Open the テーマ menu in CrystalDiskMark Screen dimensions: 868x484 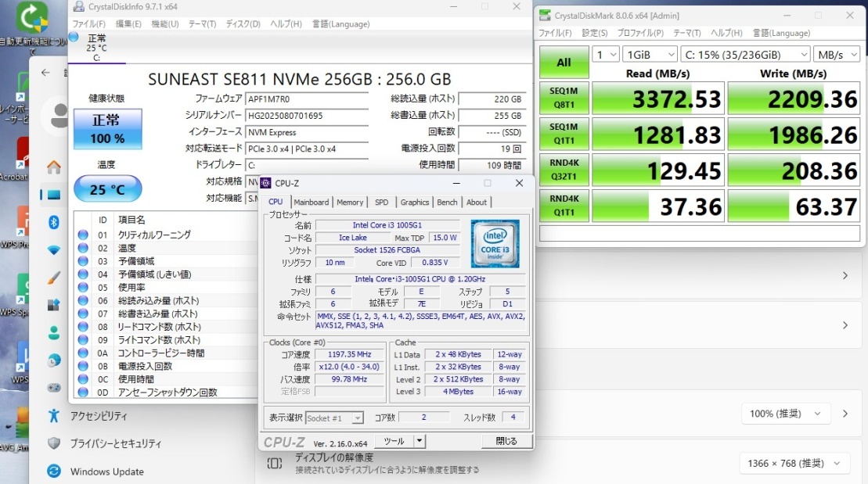point(686,33)
